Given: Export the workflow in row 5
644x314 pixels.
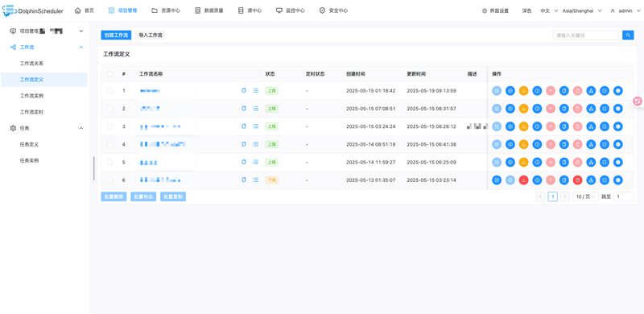Looking at the screenshot, I should (x=605, y=163).
